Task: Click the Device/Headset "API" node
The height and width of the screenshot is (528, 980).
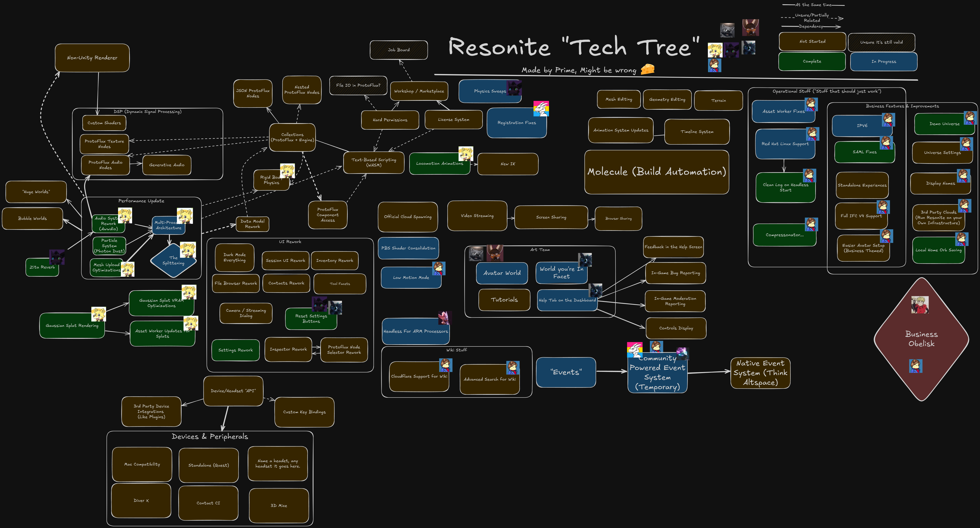Action: click(x=233, y=391)
